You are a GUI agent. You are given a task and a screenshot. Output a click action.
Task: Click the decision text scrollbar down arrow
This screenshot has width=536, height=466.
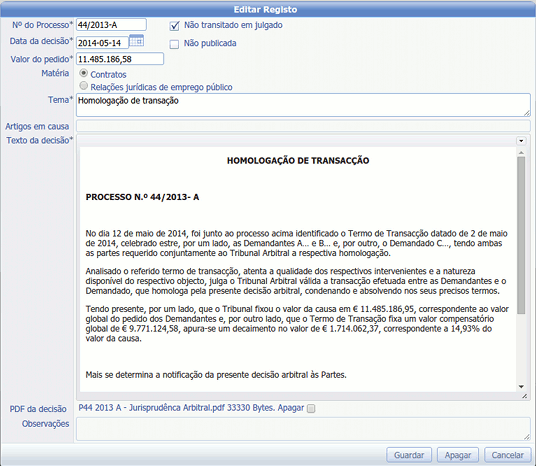click(521, 387)
